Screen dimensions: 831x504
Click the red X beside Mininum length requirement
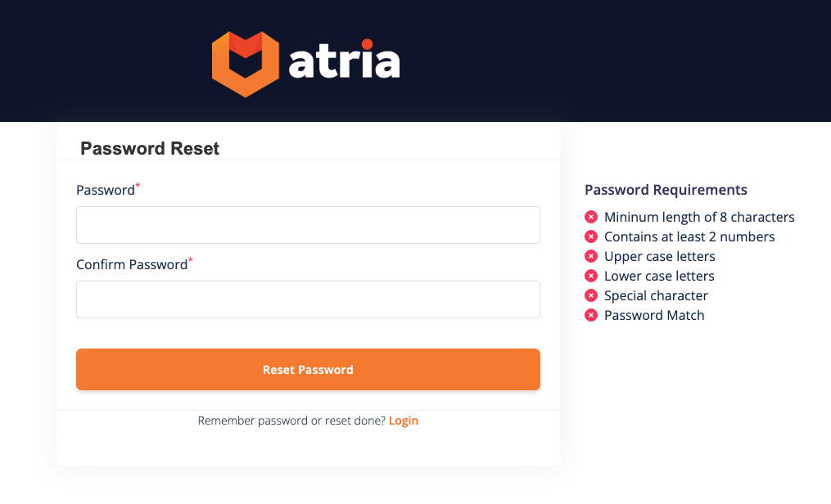(x=591, y=217)
